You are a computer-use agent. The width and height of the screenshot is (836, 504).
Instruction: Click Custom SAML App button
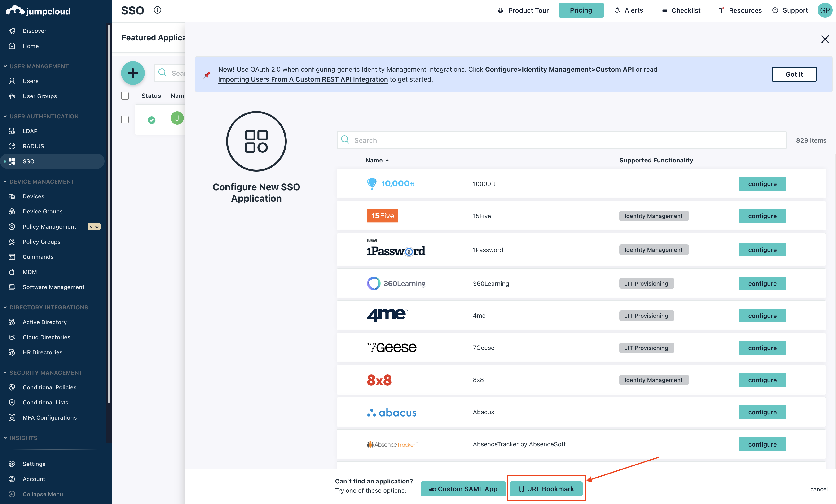[x=463, y=489]
